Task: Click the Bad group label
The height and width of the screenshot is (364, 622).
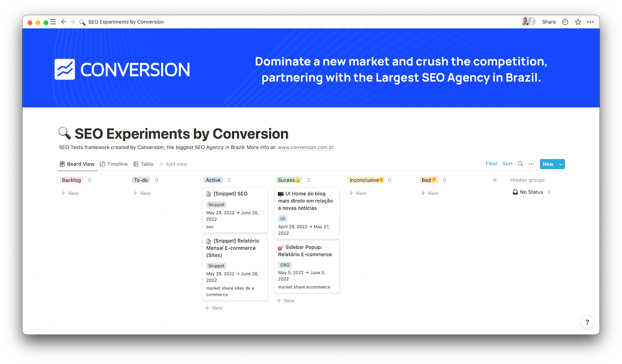Action: (x=429, y=180)
